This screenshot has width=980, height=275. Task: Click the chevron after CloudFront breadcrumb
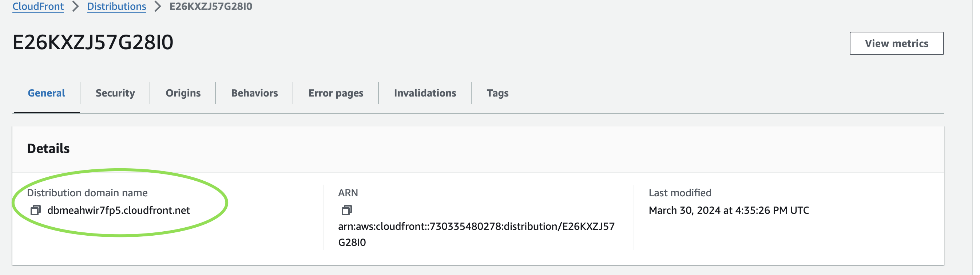76,7
